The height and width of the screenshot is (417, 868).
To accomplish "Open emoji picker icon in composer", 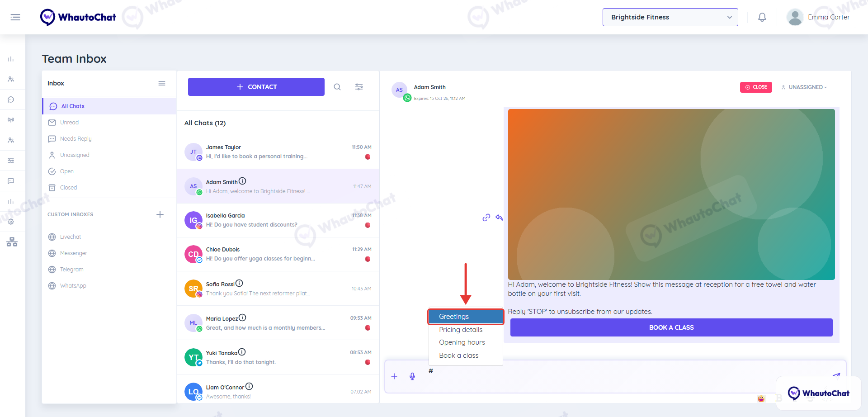I will [x=761, y=398].
